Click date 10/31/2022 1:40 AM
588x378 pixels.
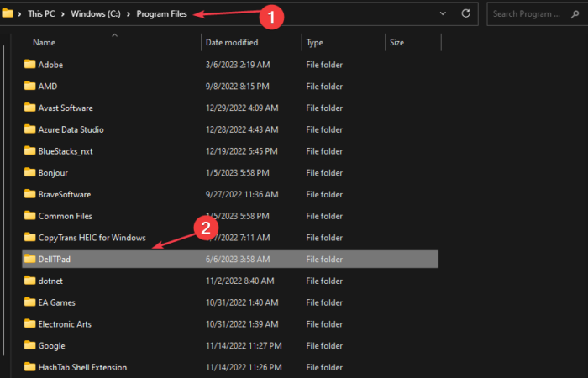coord(242,302)
